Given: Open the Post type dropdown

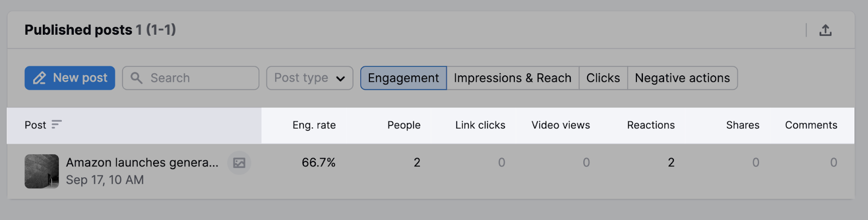Looking at the screenshot, I should (309, 78).
